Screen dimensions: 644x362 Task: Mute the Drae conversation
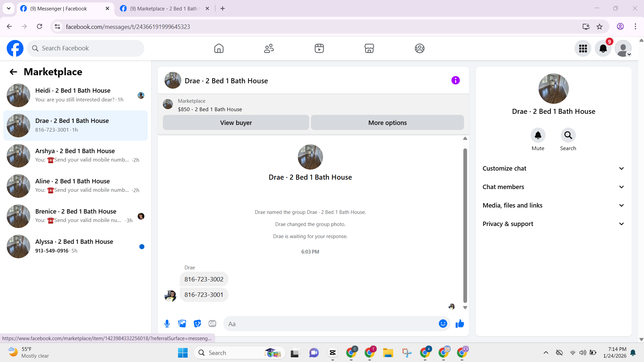click(538, 135)
